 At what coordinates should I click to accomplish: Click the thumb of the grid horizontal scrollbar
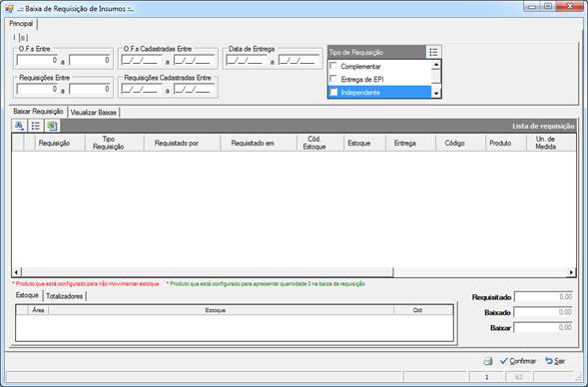pyautogui.click(x=207, y=272)
